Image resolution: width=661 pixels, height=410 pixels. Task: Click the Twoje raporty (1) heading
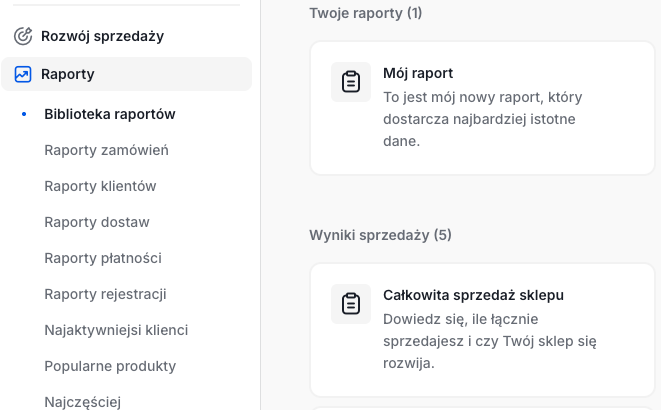[365, 13]
